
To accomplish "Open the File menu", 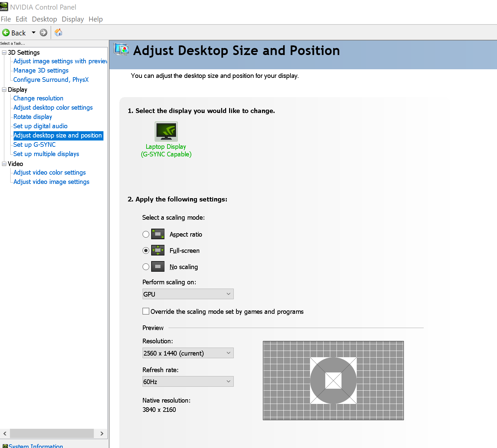I will [6, 19].
